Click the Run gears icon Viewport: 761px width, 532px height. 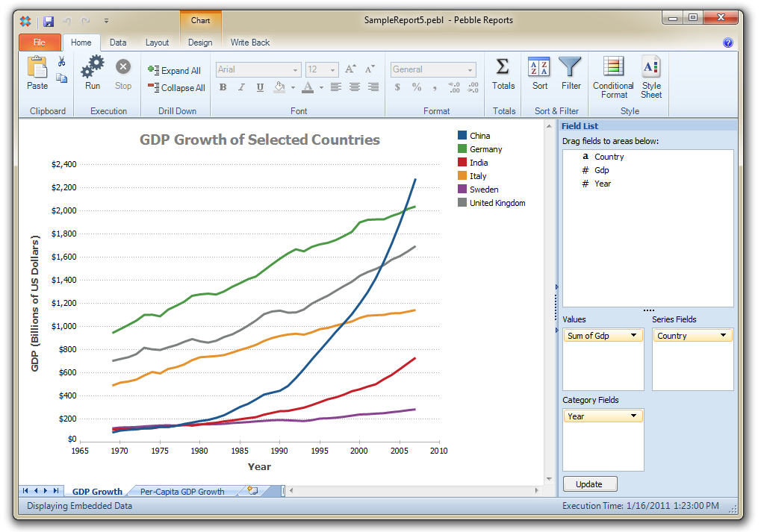coord(93,69)
